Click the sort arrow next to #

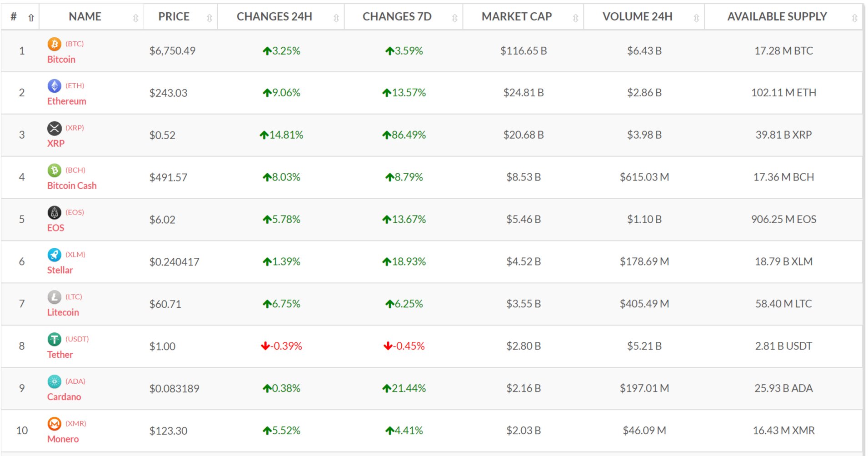click(x=31, y=18)
